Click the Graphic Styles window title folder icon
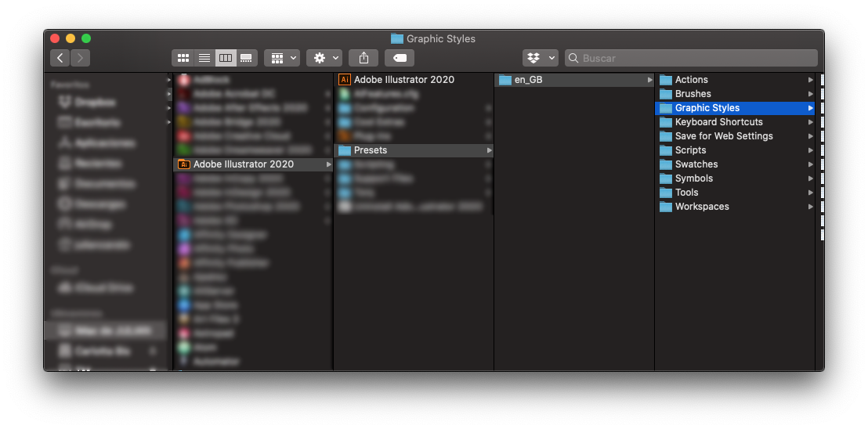 pyautogui.click(x=397, y=38)
